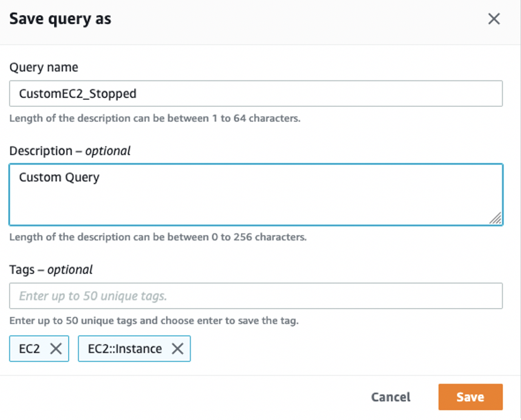Click the Save query as title
The width and height of the screenshot is (521, 420).
60,19
